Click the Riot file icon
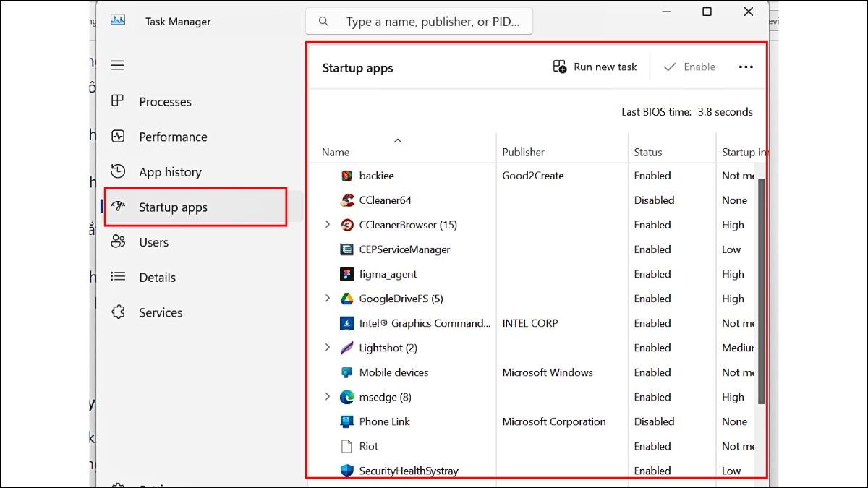Viewport: 868px width, 488px height. click(346, 445)
